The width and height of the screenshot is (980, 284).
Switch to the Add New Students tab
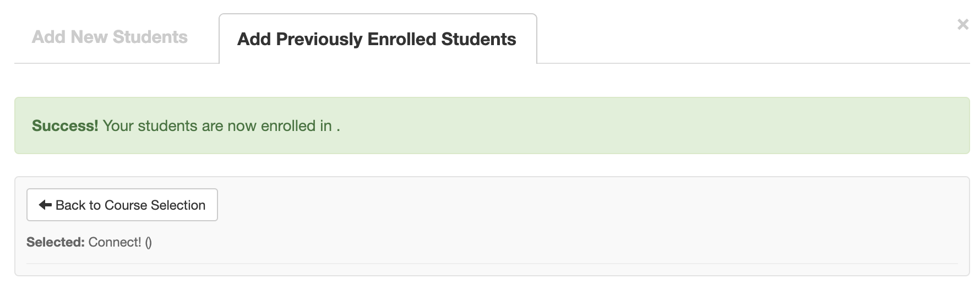110,37
